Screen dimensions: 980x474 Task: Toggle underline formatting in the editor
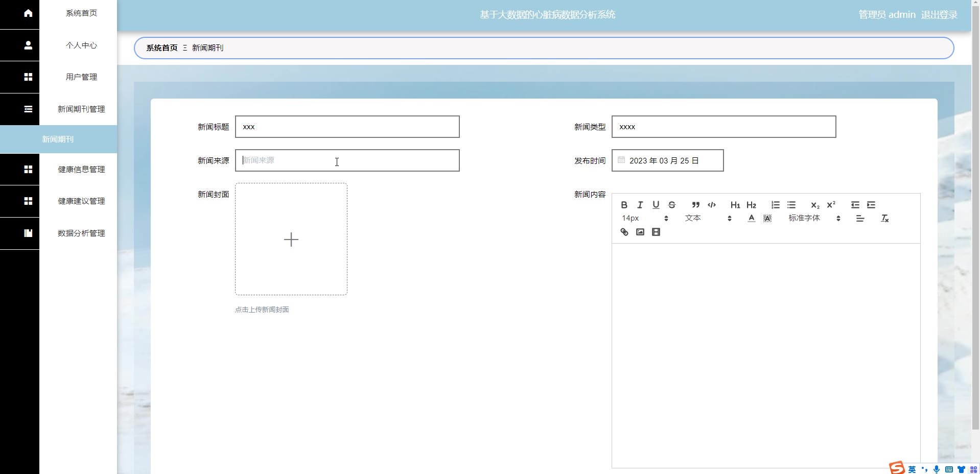coord(656,205)
